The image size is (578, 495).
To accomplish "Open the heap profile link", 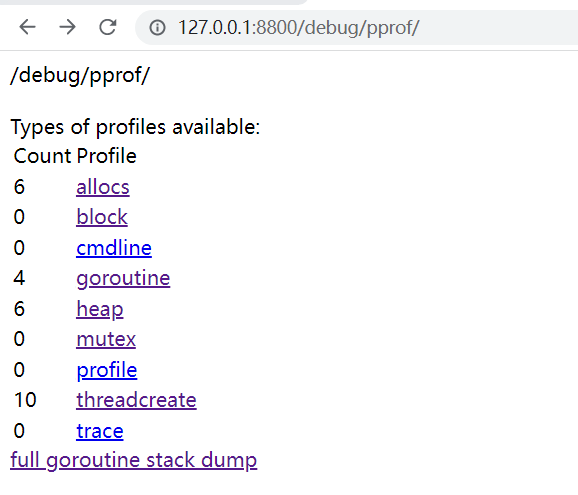I will click(x=100, y=309).
